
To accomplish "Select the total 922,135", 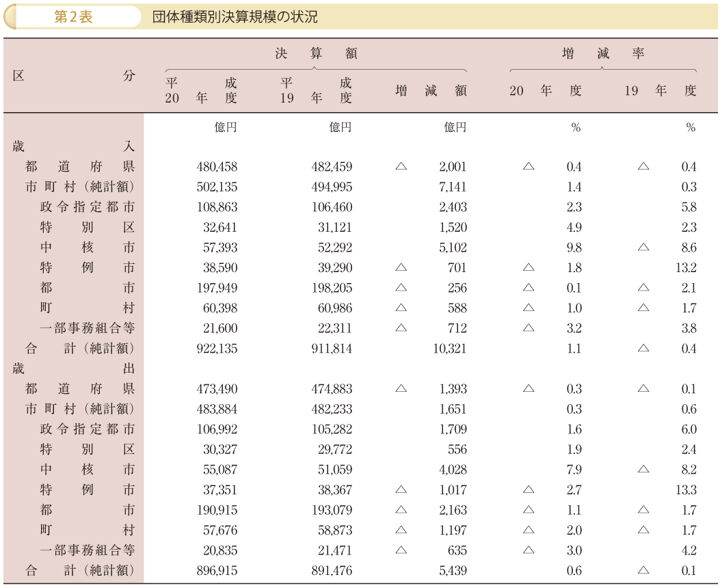I will coord(217,349).
